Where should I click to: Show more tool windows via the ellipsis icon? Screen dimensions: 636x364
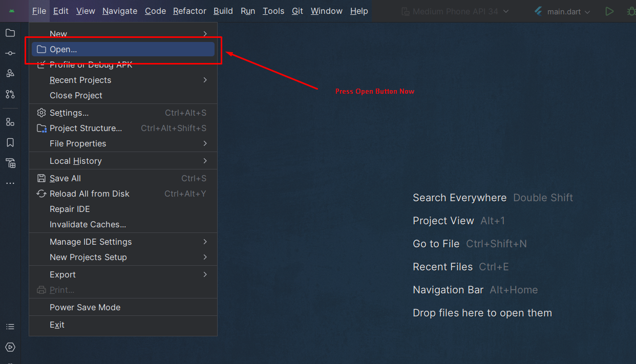coord(10,183)
